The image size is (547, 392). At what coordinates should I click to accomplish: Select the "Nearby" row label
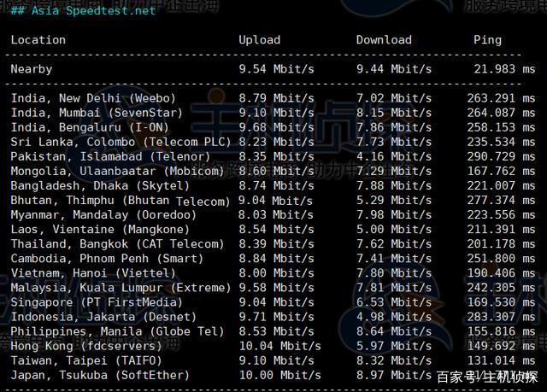point(32,69)
